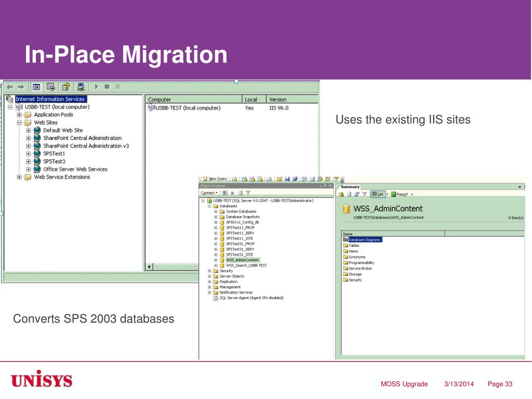This screenshot has width=532, height=399.
Task: Click the IIS horizontal scrollbar left arrow
Action: [149, 267]
